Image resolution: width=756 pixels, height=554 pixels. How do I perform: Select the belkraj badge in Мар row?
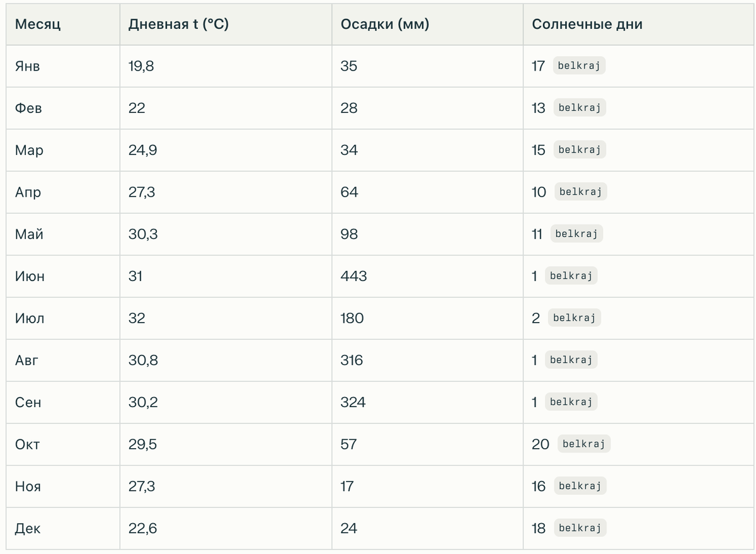[580, 150]
